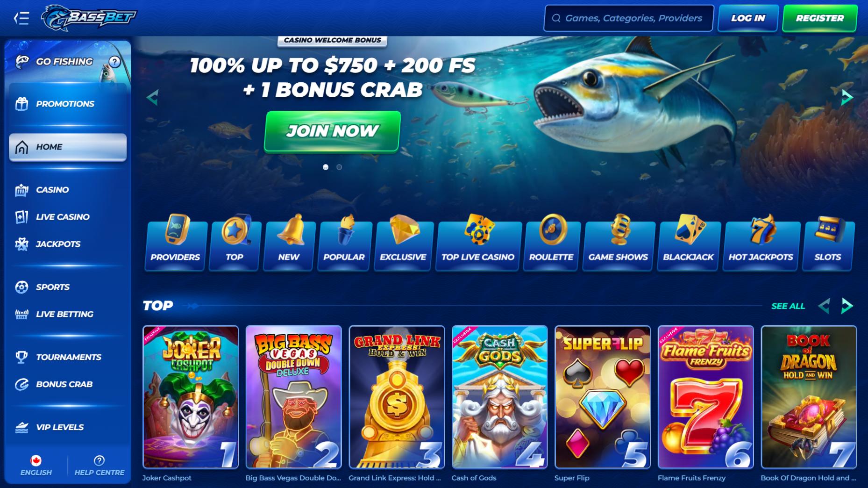This screenshot has width=868, height=488.
Task: Focus the Games, Categories, Providers search field
Action: pyautogui.click(x=628, y=18)
